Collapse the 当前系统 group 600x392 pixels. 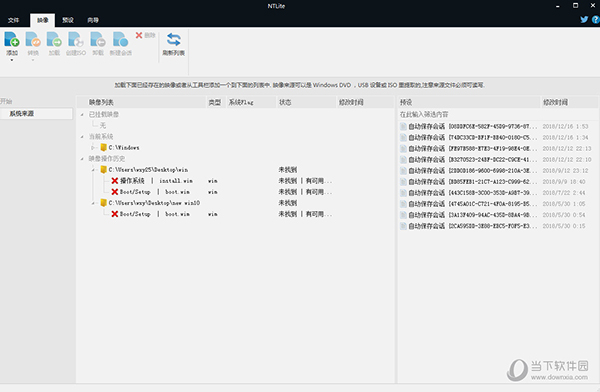82,137
